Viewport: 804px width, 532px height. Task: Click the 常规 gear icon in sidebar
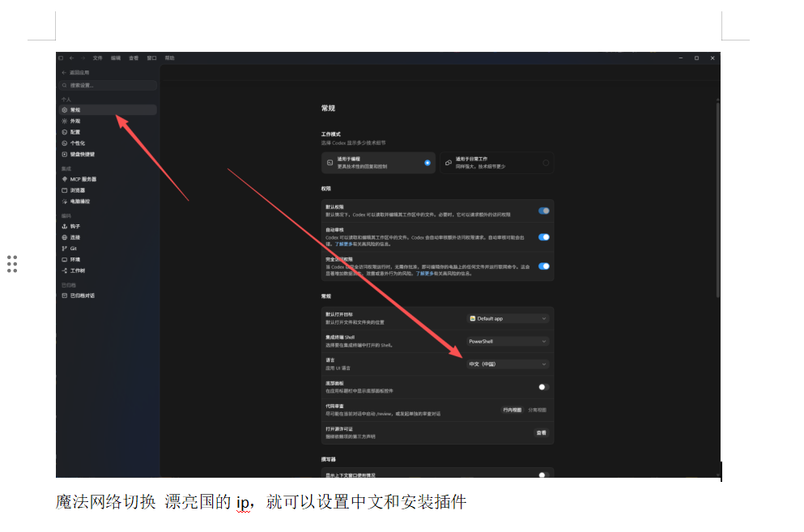[x=65, y=110]
